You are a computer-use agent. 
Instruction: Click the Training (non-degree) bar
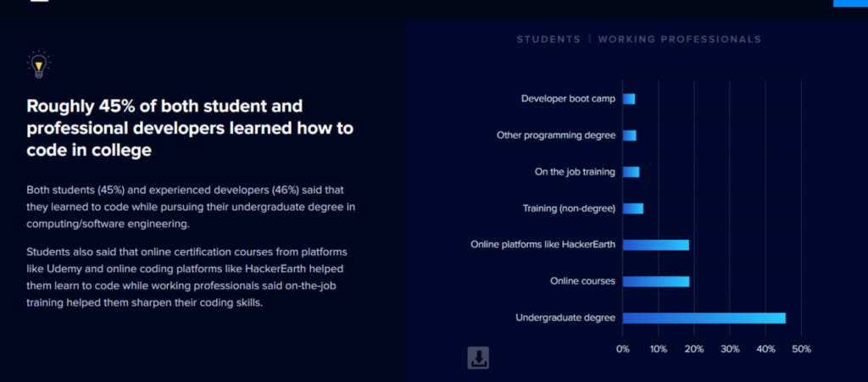pyautogui.click(x=632, y=208)
